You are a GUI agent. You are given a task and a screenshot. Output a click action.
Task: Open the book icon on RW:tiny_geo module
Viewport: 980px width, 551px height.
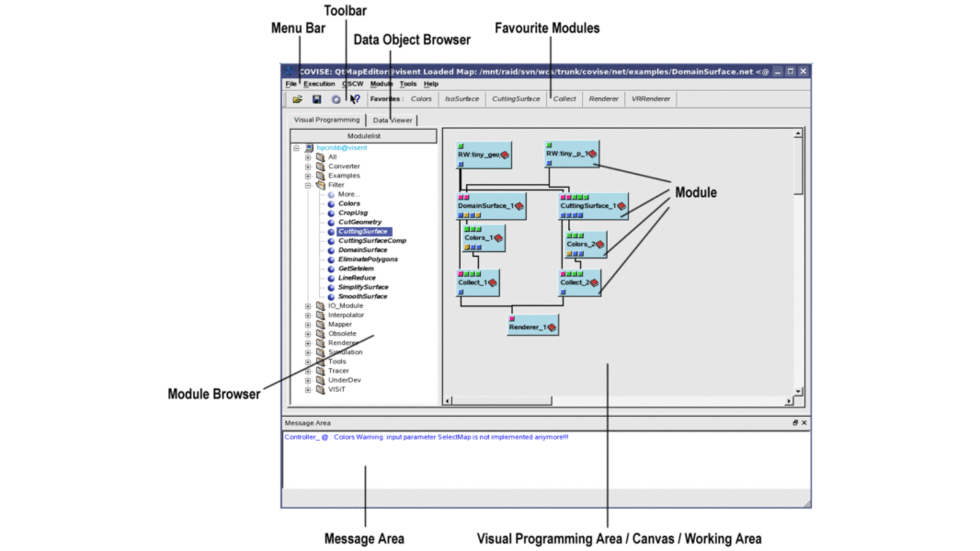[505, 155]
